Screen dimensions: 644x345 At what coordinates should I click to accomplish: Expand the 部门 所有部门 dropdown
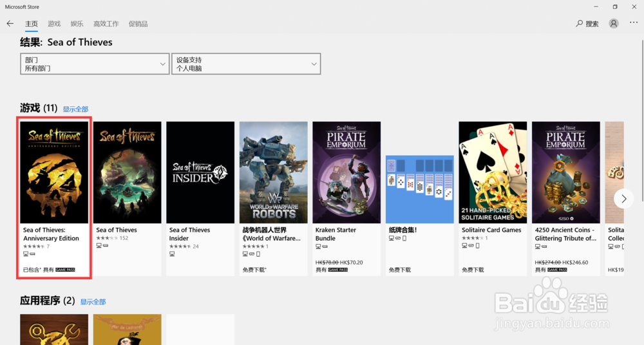click(x=95, y=64)
